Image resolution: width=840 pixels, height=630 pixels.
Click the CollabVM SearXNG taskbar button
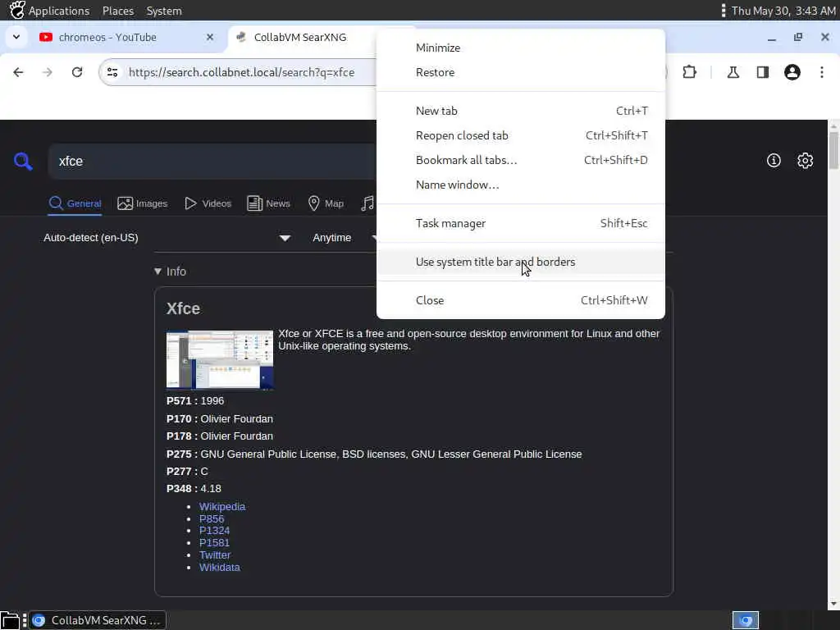(98, 620)
